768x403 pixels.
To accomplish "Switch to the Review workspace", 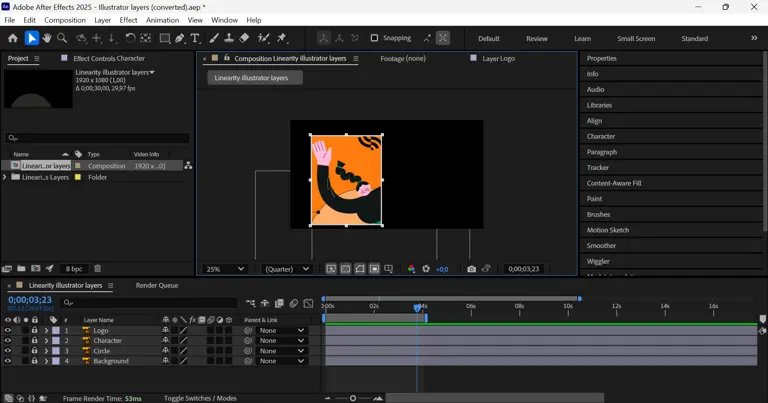I will (x=537, y=38).
